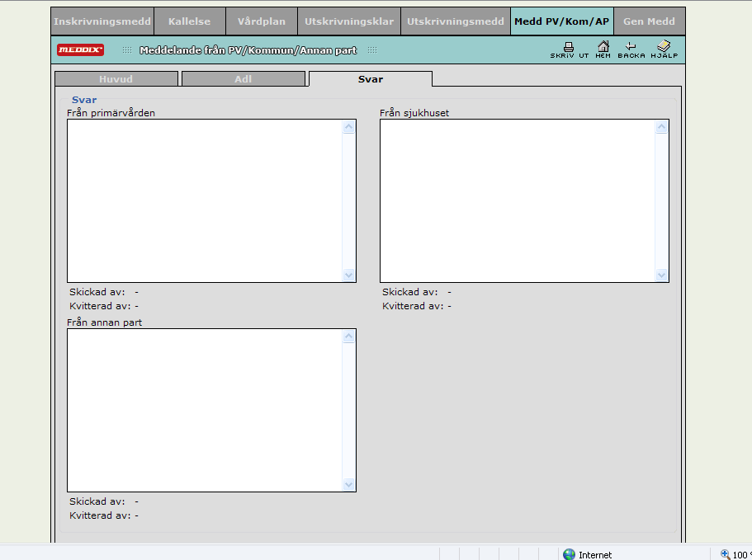Click scroll-down arrow in Från primärvården box
Viewport: 752px width, 560px height.
(x=348, y=275)
